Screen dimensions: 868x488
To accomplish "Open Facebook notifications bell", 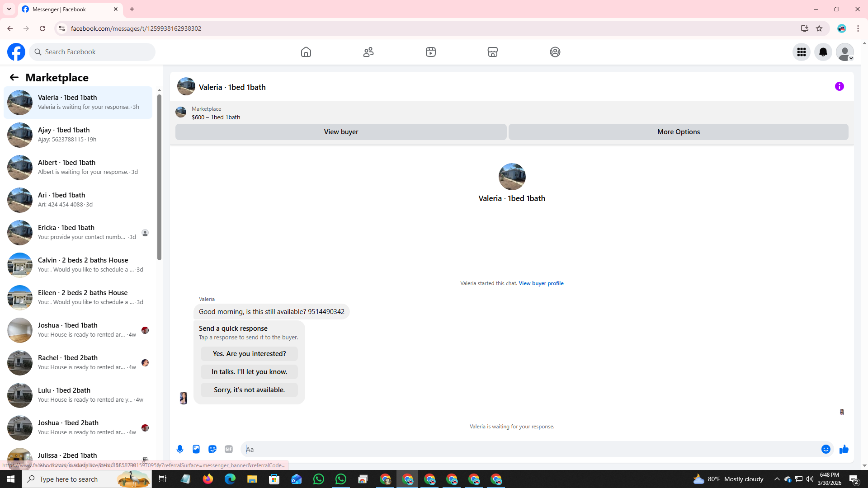I will coord(823,52).
